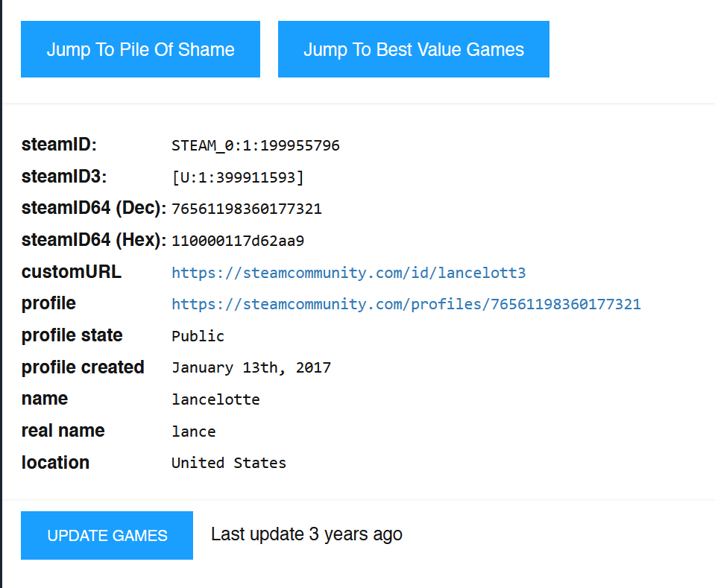Click the profile state label
The width and height of the screenshot is (715, 588).
72,335
